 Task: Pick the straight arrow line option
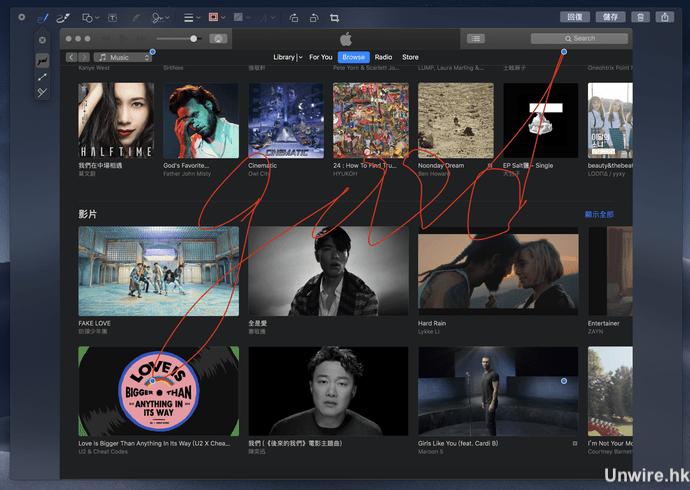[42, 77]
